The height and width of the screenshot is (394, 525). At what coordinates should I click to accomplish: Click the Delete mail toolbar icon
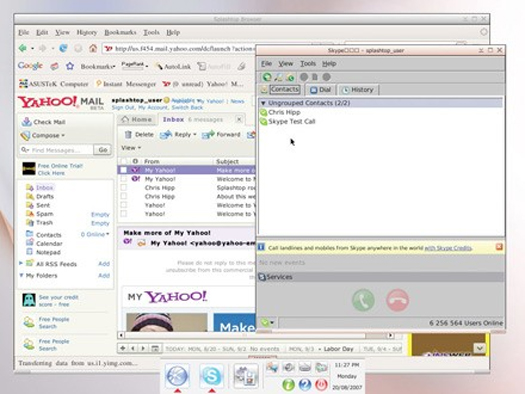[128, 135]
